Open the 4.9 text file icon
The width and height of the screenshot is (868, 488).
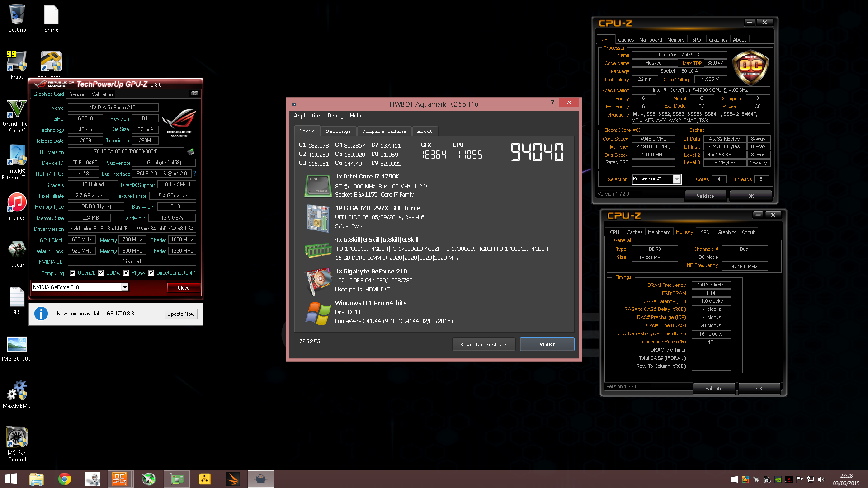[x=17, y=300]
